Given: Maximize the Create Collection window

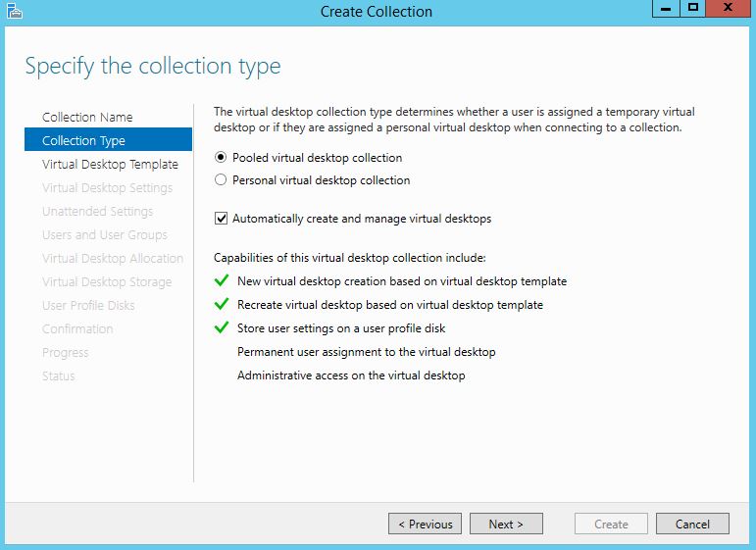Looking at the screenshot, I should click(x=693, y=9).
